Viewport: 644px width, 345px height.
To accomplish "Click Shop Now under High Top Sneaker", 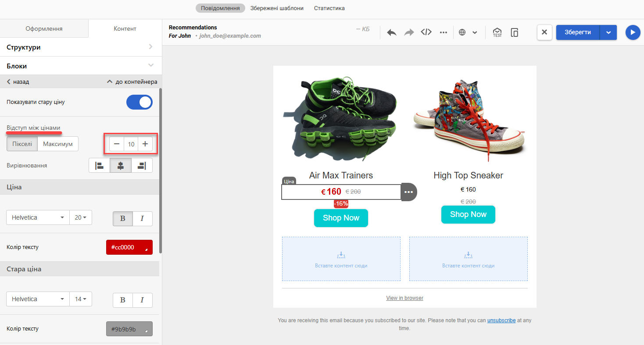I will coord(468,214).
